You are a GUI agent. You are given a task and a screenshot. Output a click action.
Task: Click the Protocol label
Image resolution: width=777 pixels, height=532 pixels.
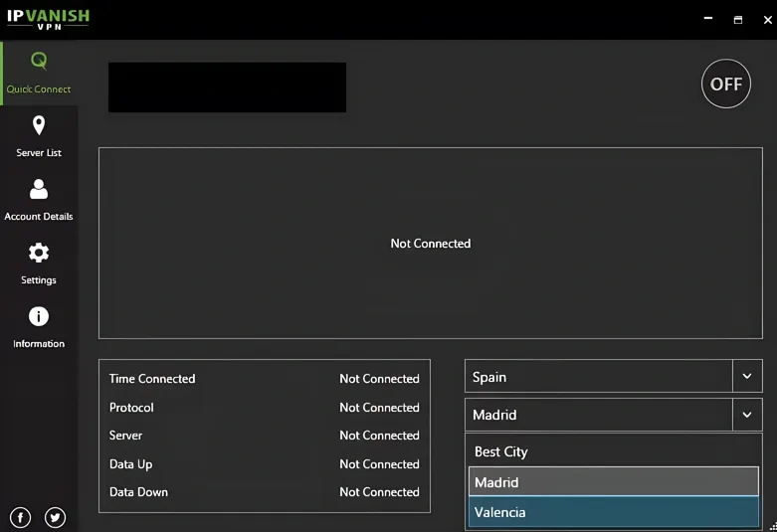click(x=131, y=407)
